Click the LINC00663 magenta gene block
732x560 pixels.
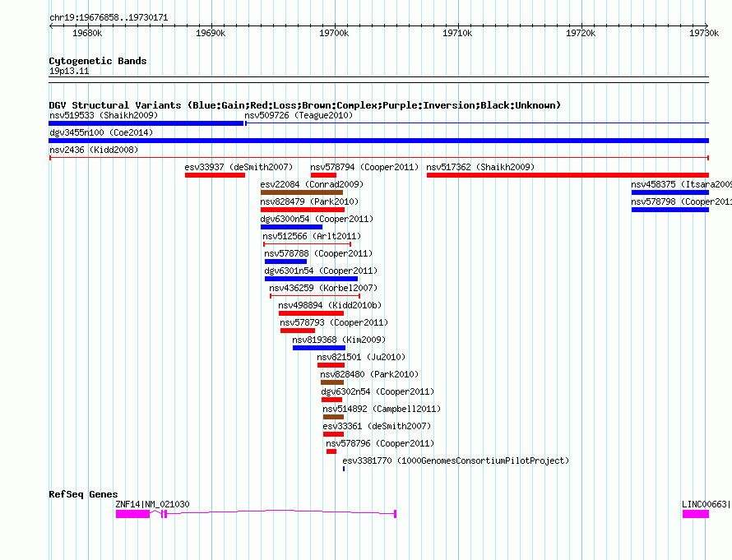(x=696, y=514)
